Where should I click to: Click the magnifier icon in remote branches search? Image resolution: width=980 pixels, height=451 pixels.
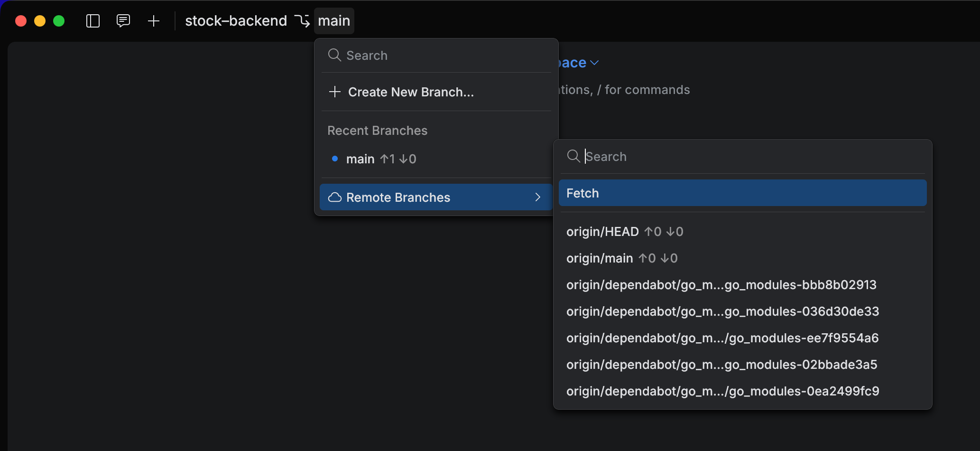click(573, 156)
